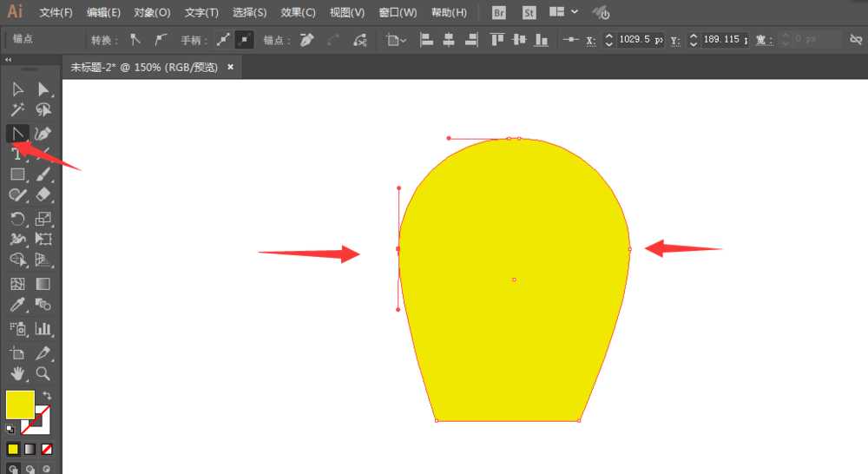Pick the Hand tool
Screen dimensions: 868x474
[x=17, y=374]
